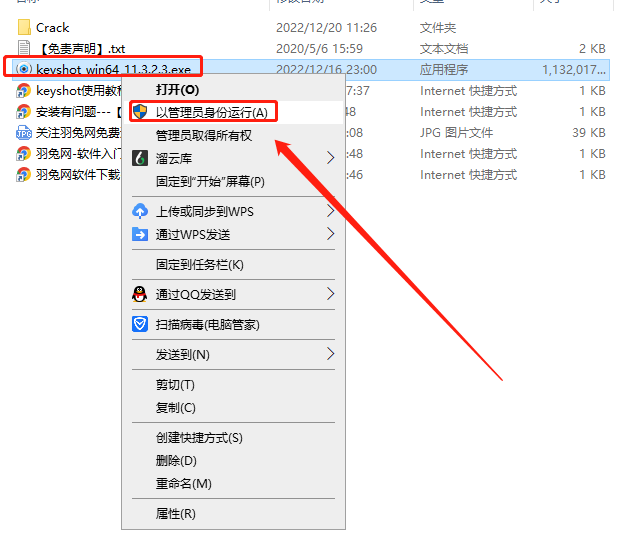The width and height of the screenshot is (633, 560).
Task: Click the JPG image file icon
Action: pos(23,132)
